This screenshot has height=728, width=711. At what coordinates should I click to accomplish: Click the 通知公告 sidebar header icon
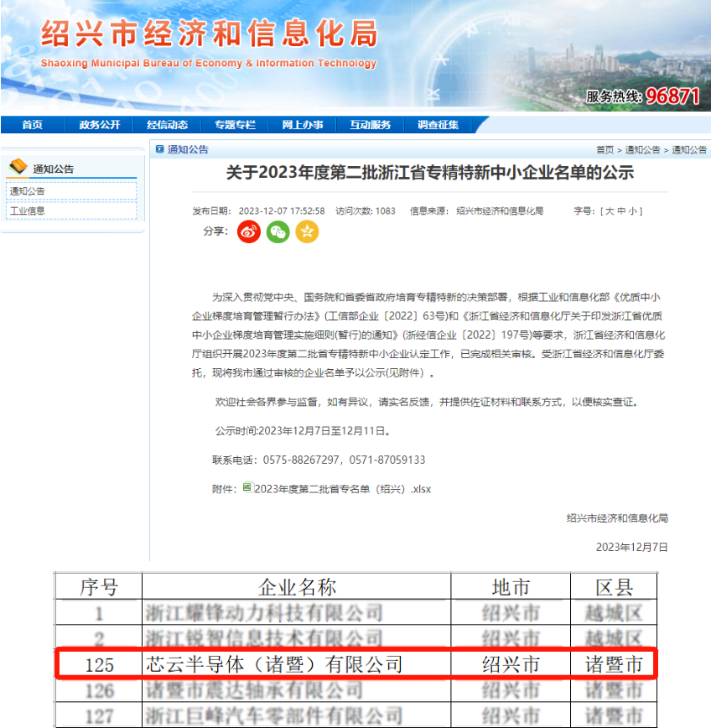pos(18,168)
